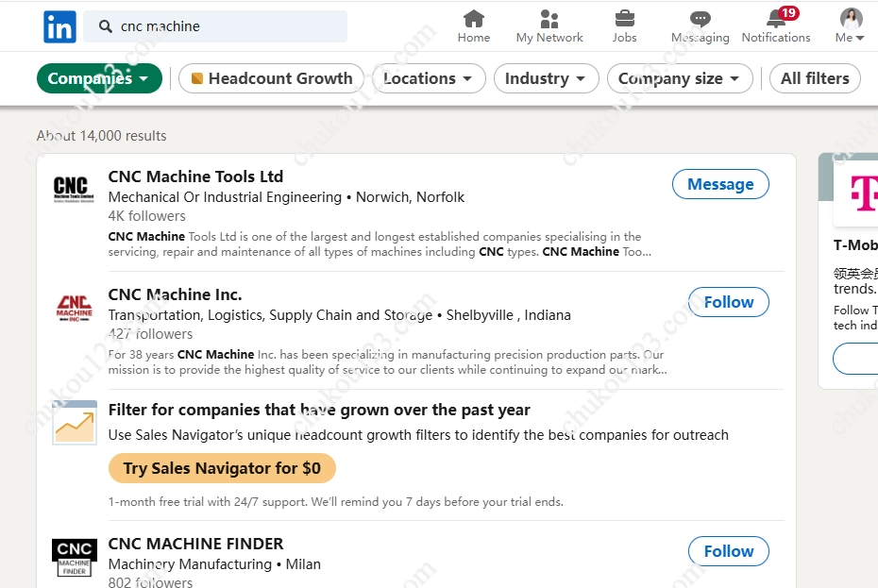This screenshot has width=878, height=588.
Task: Open the All filters panel
Action: point(814,78)
